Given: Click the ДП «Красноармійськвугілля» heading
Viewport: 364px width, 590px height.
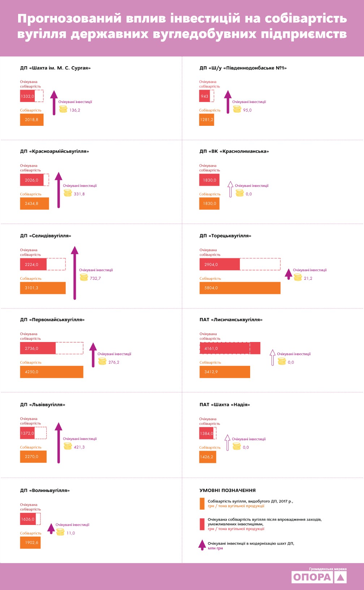Looking at the screenshot, I should click(55, 151).
